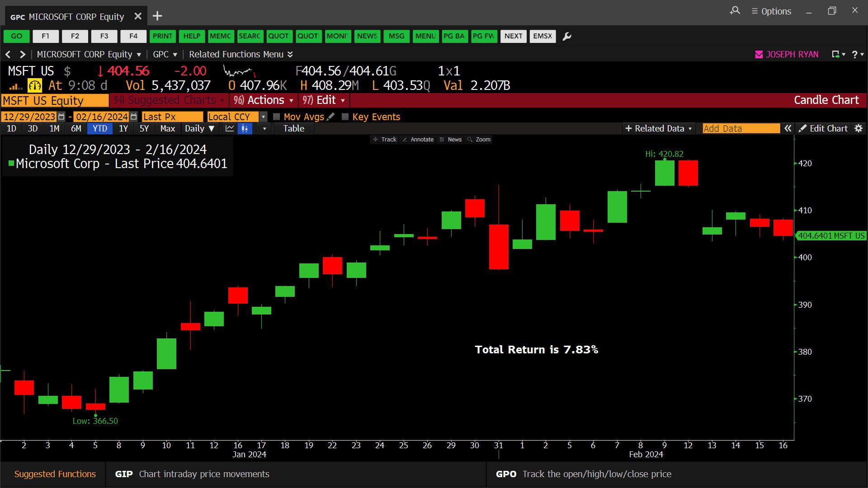Screen dimensions: 868x488
Task: Open GIP intraday price chart suggestion
Action: 296,474
